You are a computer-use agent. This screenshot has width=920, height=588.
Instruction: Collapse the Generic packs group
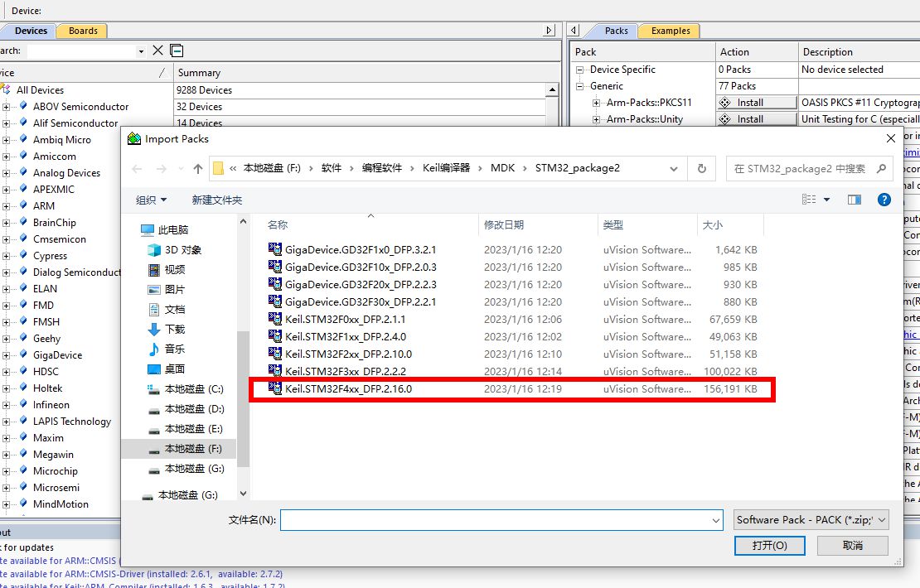(579, 86)
